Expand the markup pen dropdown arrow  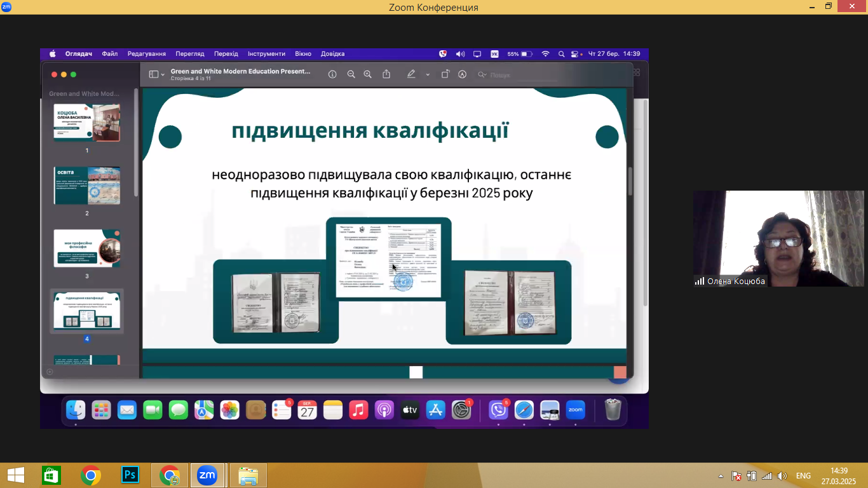(428, 75)
